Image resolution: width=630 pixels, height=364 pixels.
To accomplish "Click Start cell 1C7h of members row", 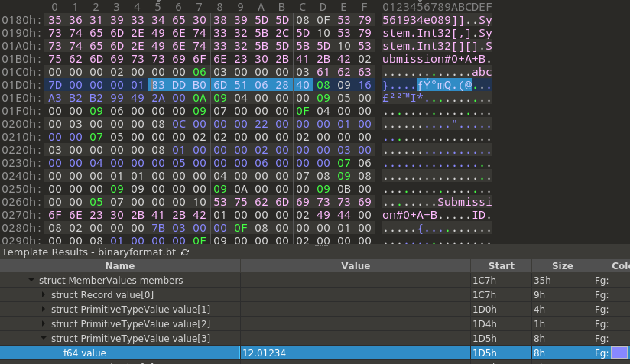I will point(501,280).
